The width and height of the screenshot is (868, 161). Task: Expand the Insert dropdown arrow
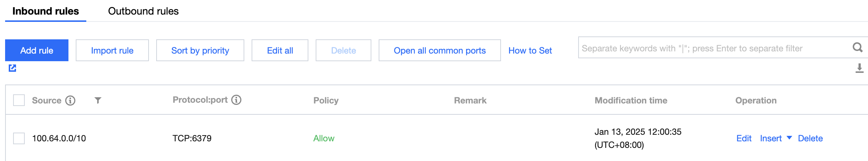pos(789,138)
